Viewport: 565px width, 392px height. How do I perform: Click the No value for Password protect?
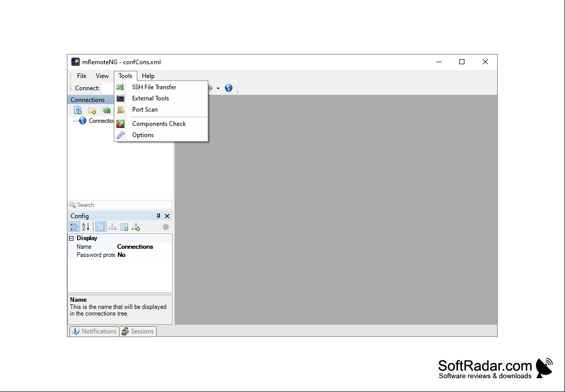coord(121,255)
